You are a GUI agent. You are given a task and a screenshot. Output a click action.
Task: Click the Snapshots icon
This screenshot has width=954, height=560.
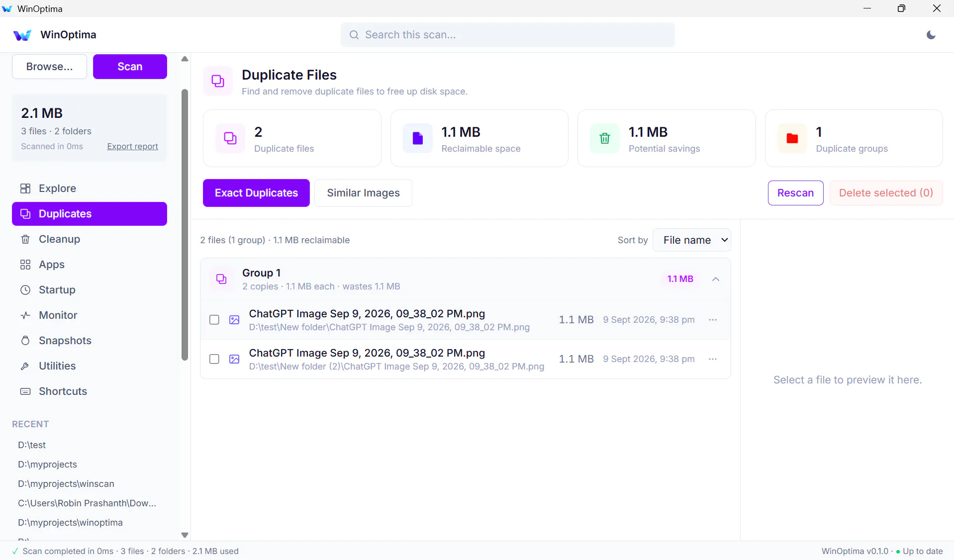tap(25, 341)
